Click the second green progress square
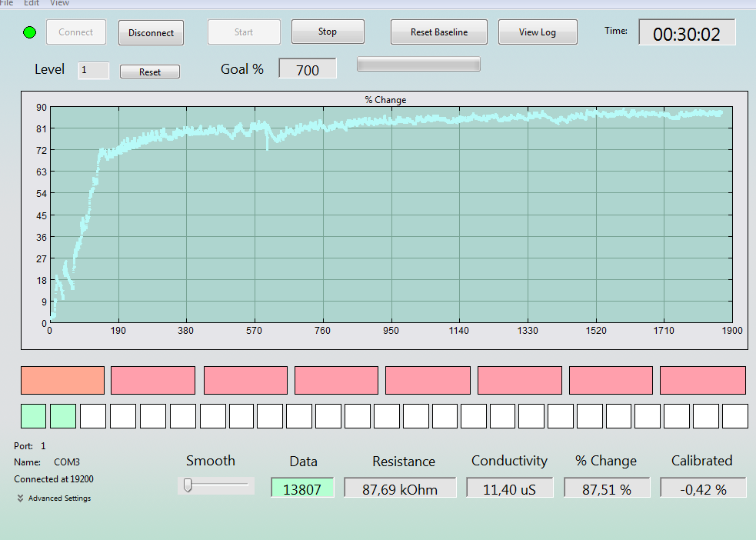The width and height of the screenshot is (756, 540). tap(63, 416)
